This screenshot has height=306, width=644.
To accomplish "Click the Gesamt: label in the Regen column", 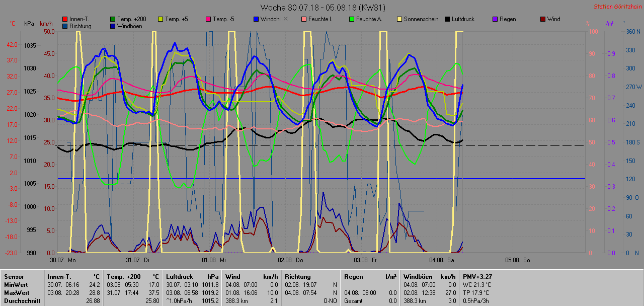I will 355,300.
